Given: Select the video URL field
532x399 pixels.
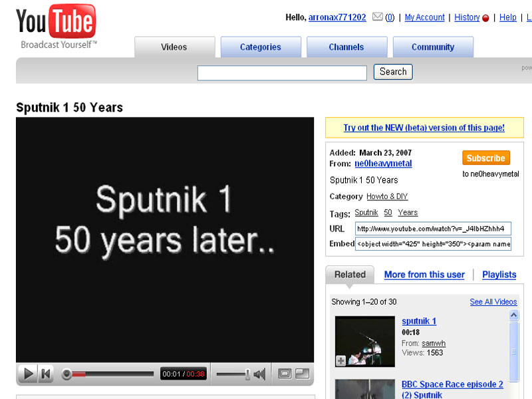Looking at the screenshot, I should click(x=433, y=228).
